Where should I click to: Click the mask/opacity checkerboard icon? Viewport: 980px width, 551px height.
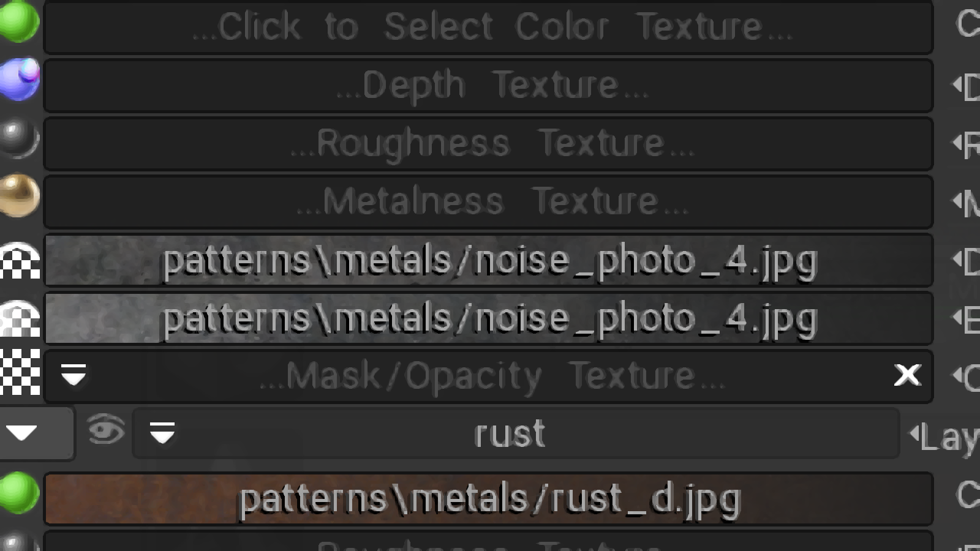(x=20, y=373)
